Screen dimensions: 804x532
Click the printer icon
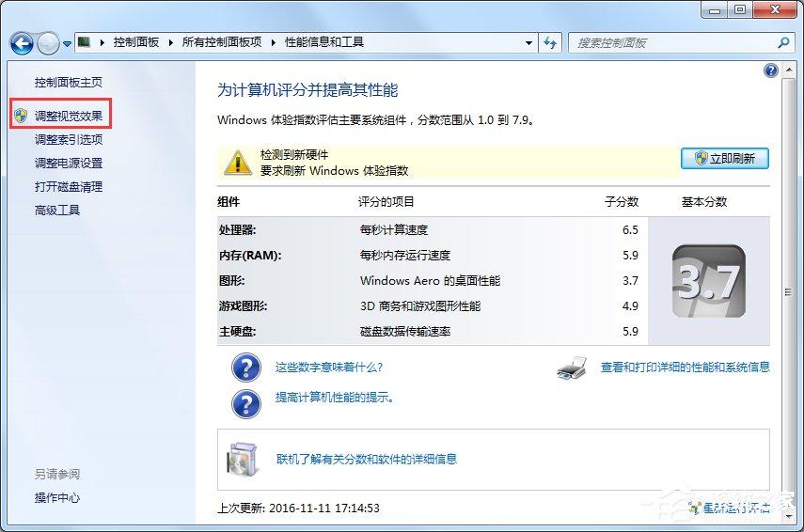click(573, 368)
